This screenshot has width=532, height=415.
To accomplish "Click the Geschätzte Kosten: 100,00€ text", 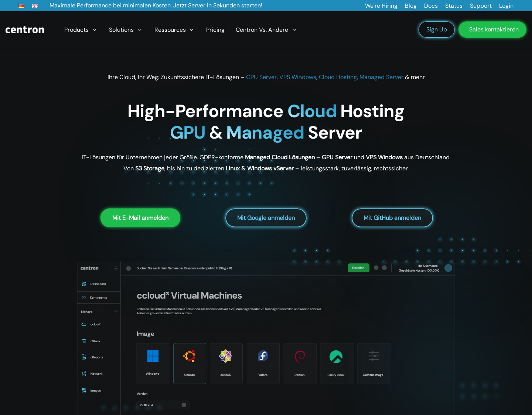I will point(419,271).
